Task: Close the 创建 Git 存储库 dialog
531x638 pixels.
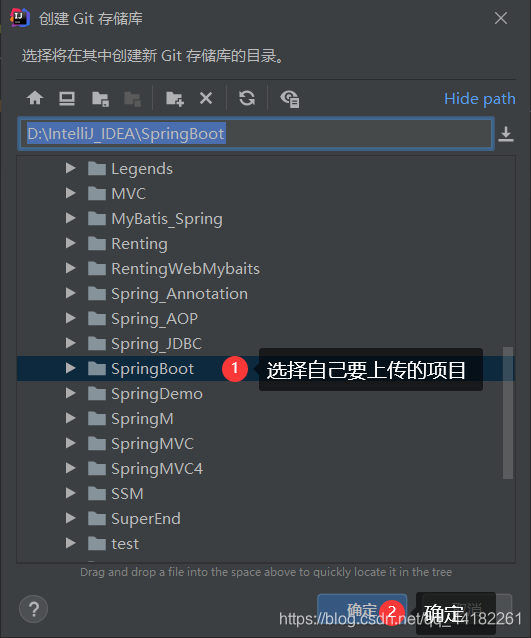Action: click(x=501, y=18)
